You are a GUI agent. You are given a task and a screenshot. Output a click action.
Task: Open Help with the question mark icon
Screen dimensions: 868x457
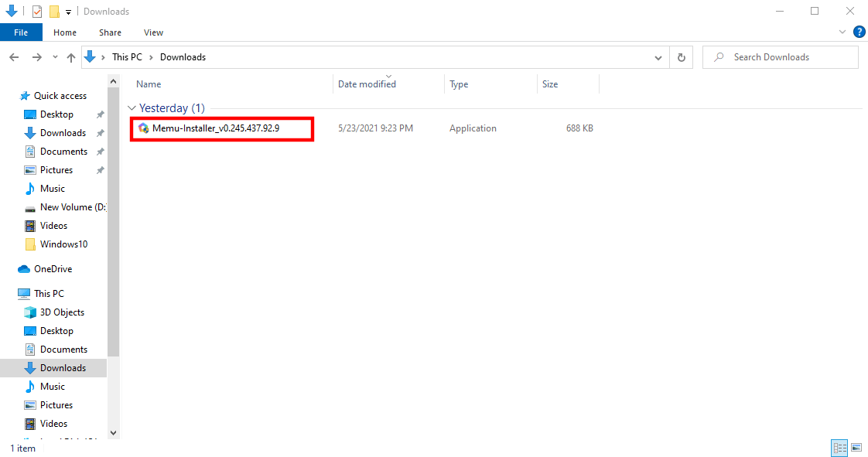point(859,32)
